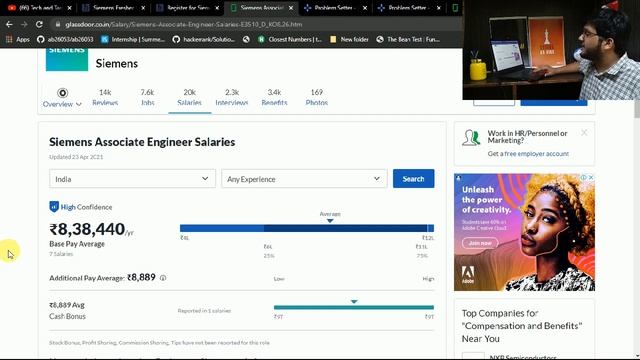Click Get a free employer account link
640x360 pixels.
pyautogui.click(x=528, y=154)
